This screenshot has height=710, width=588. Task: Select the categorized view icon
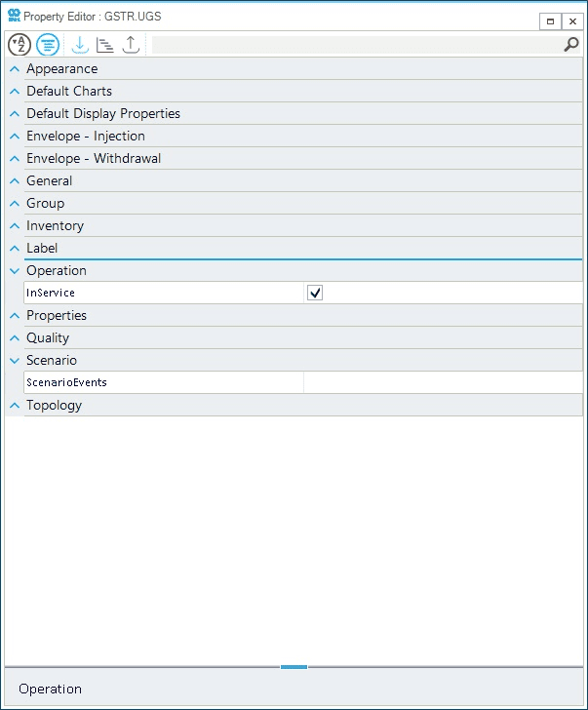pyautogui.click(x=48, y=45)
